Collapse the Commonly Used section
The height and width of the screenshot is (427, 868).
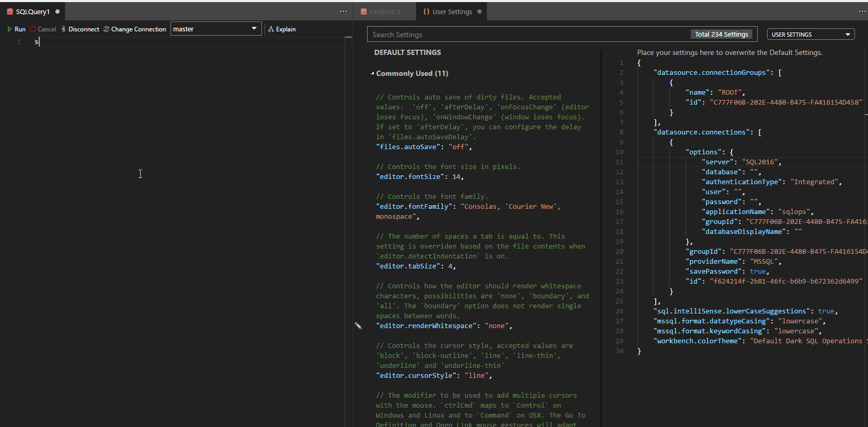(373, 73)
